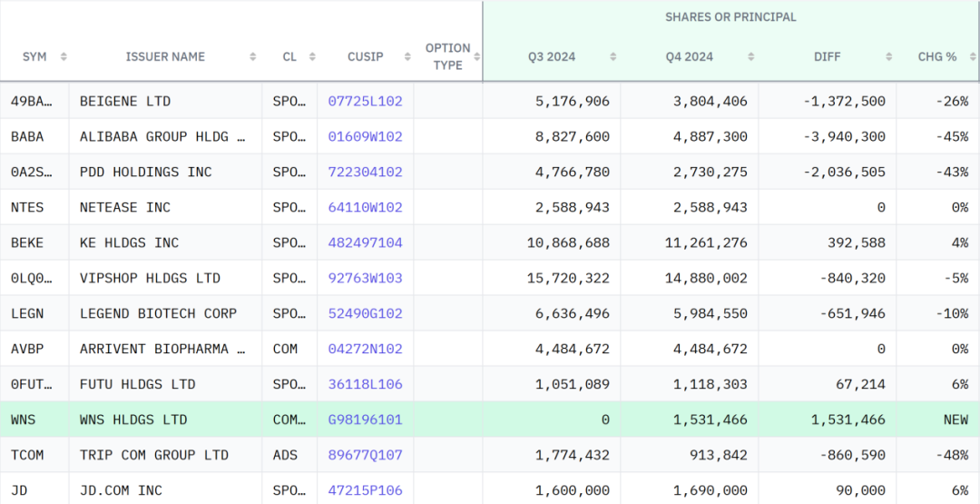
Task: Sort Q3 2024 column with arrow icon
Action: pyautogui.click(x=612, y=56)
